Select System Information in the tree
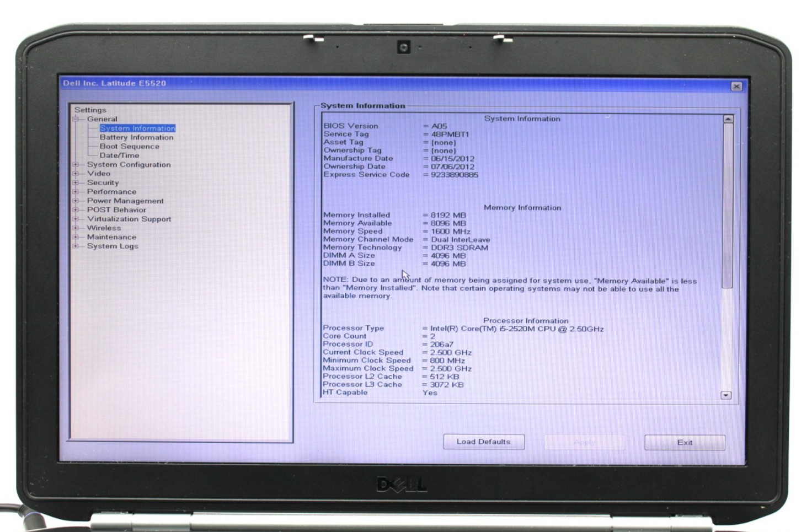Screen dimensions: 812x532 [137, 128]
